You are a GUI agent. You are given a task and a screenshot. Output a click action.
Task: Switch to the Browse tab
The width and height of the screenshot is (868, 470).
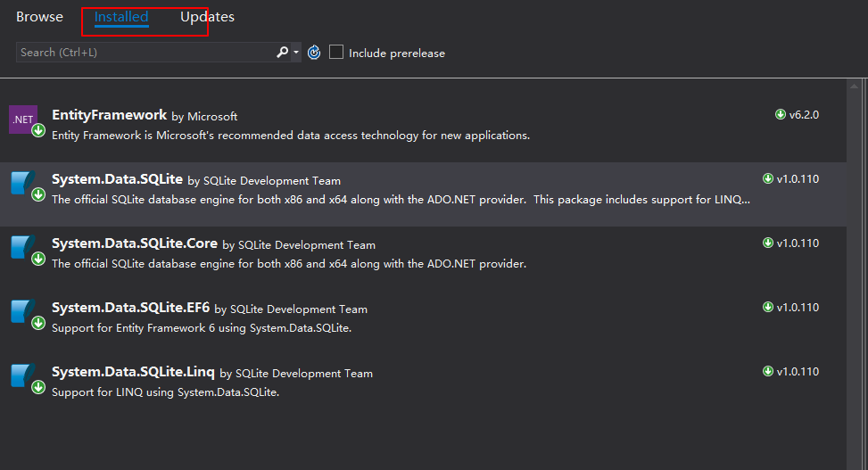[x=39, y=17]
